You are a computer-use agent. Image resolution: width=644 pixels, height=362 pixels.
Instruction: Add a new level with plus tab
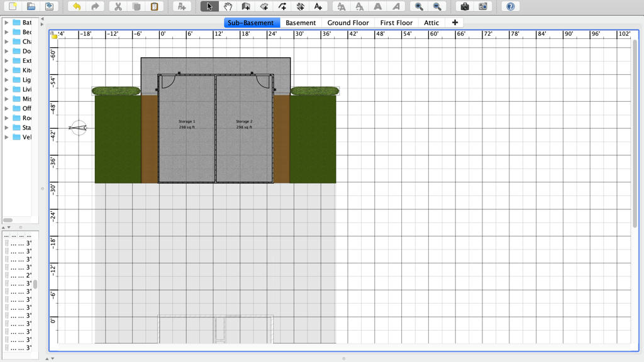tap(455, 23)
